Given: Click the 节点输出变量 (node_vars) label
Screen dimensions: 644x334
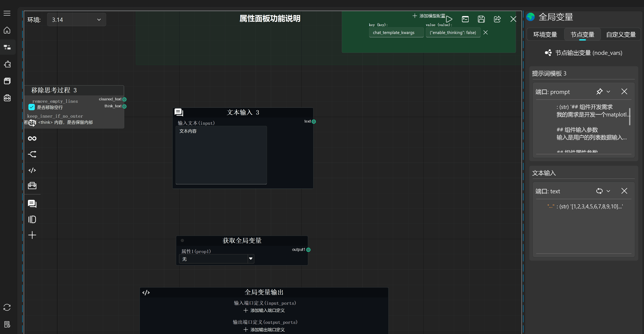Looking at the screenshot, I should [x=589, y=53].
